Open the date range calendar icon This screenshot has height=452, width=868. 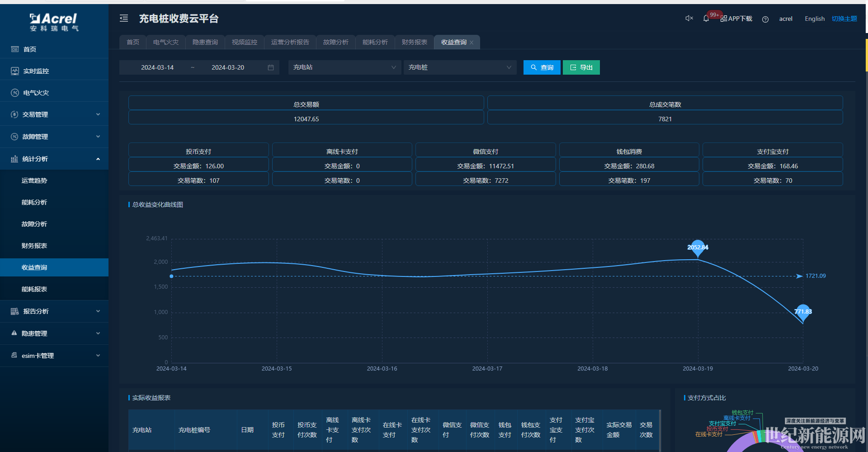tap(271, 67)
